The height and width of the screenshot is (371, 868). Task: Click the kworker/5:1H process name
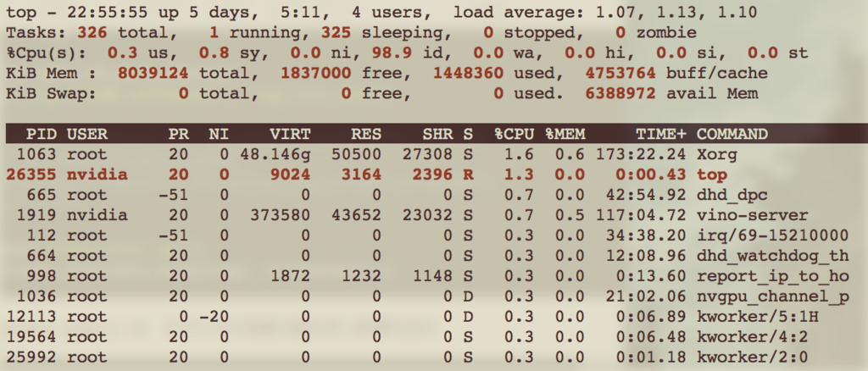[757, 317]
